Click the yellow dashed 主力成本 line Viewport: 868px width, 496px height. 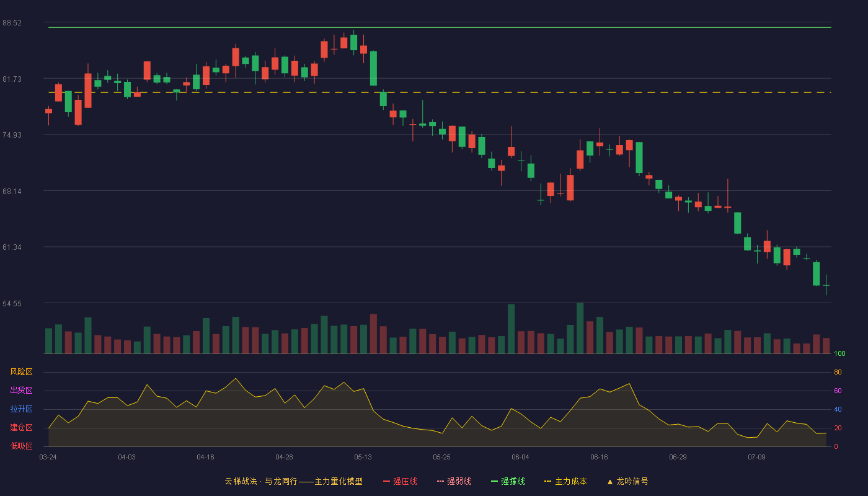[440, 92]
